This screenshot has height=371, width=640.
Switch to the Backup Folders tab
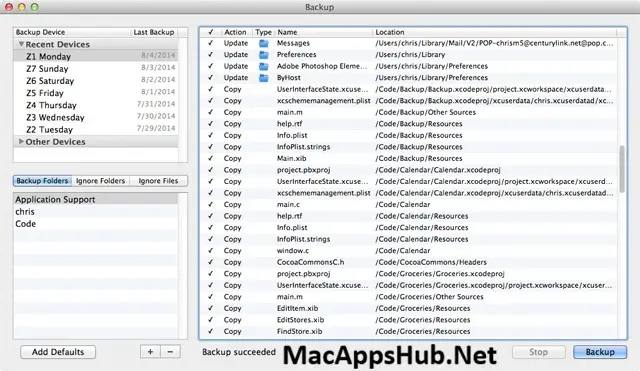pyautogui.click(x=42, y=181)
